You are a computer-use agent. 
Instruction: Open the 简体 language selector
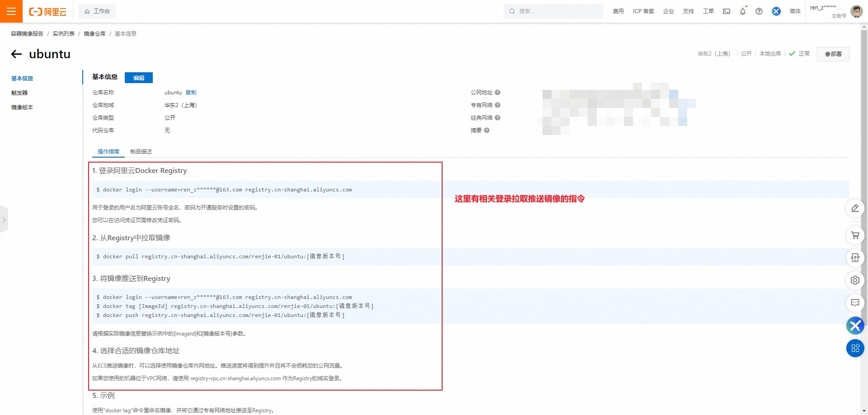click(x=795, y=11)
